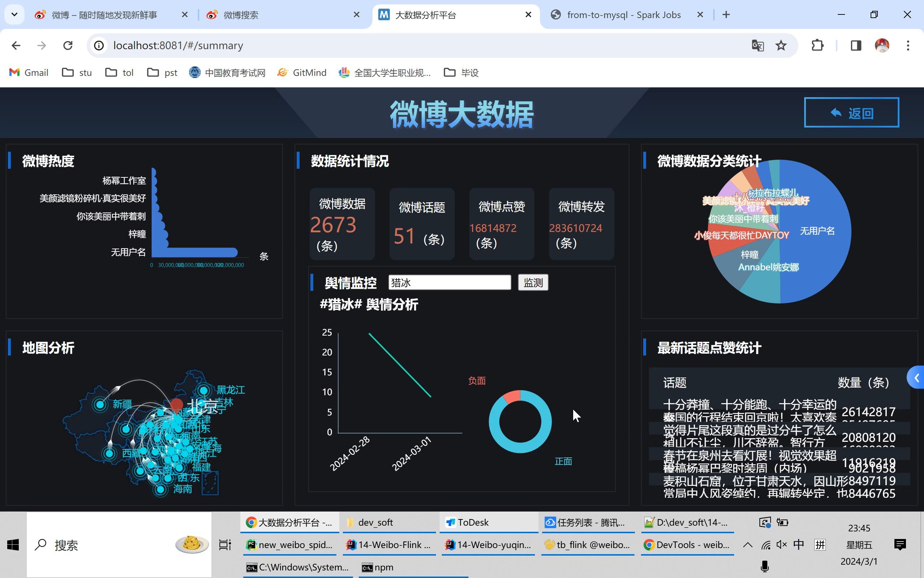Screen dimensions: 924x578
Task: Open the stu bookmark folder
Action: coord(77,73)
